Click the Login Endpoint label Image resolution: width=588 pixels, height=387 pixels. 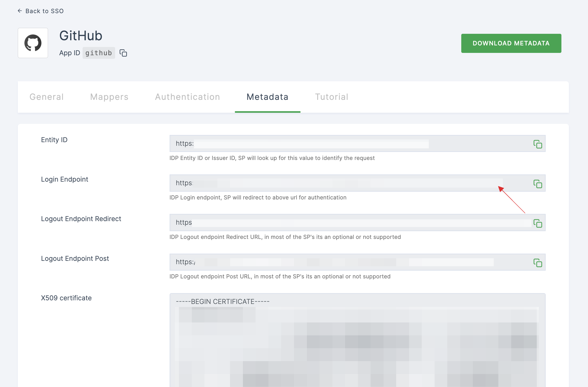[x=65, y=179]
